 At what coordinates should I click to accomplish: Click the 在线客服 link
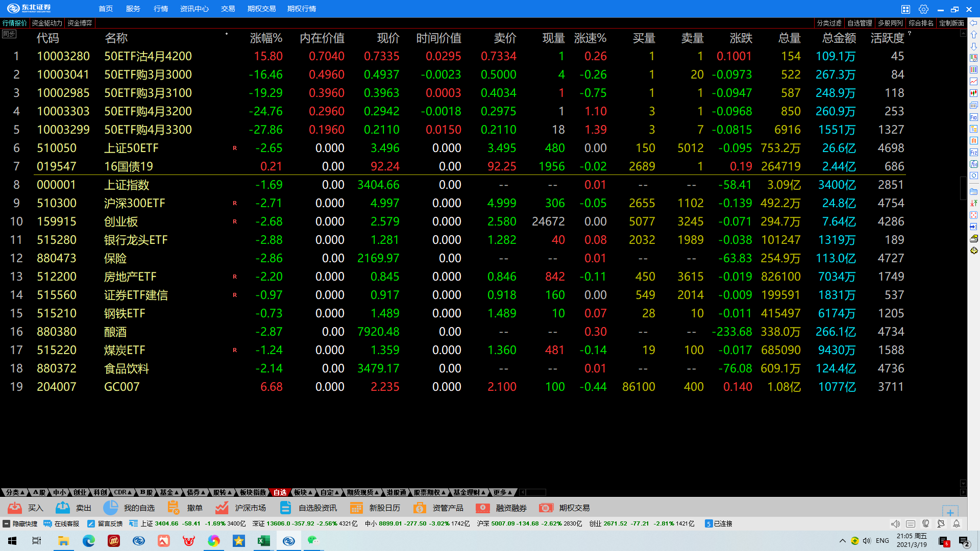click(62, 524)
